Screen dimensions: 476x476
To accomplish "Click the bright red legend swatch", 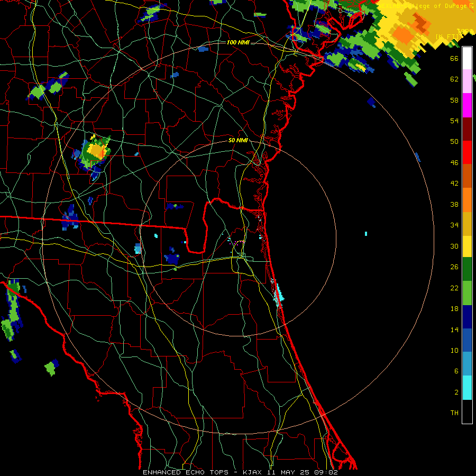I will [x=467, y=152].
